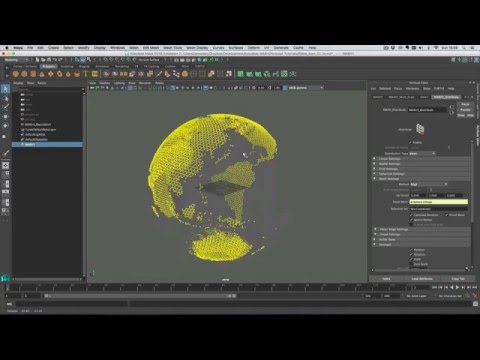
Task: Jump to start of playback range
Action: click(x=434, y=287)
